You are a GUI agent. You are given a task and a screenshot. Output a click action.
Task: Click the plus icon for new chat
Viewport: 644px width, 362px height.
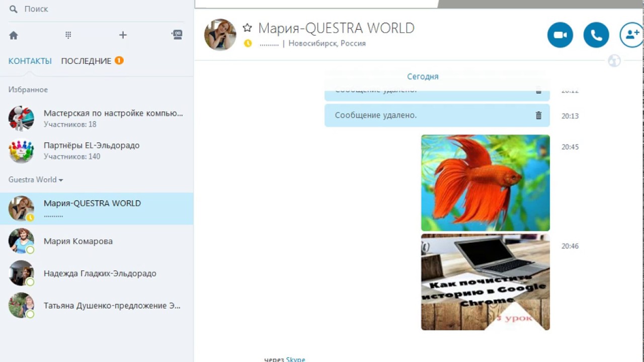pos(123,35)
